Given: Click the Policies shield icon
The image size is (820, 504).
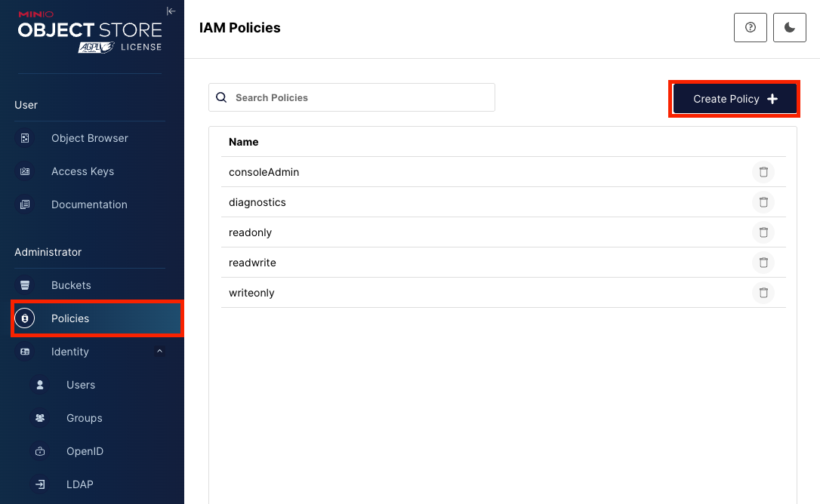Looking at the screenshot, I should click(x=25, y=318).
